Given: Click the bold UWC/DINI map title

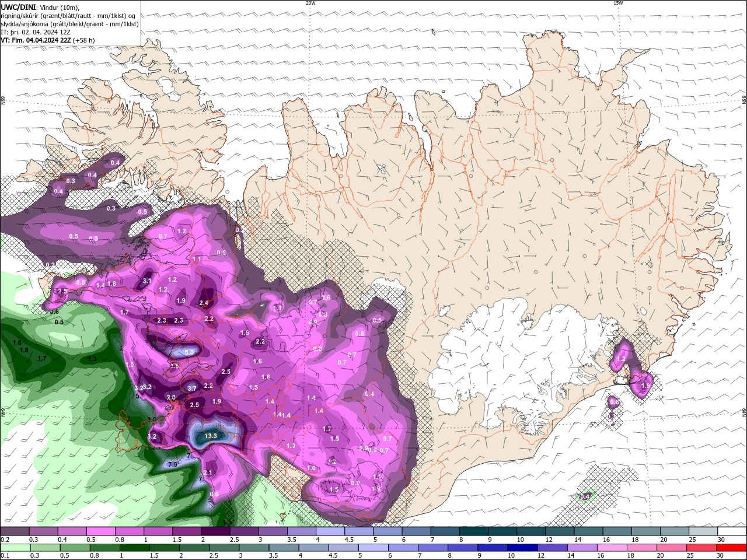Looking at the screenshot, I should pyautogui.click(x=18, y=6).
